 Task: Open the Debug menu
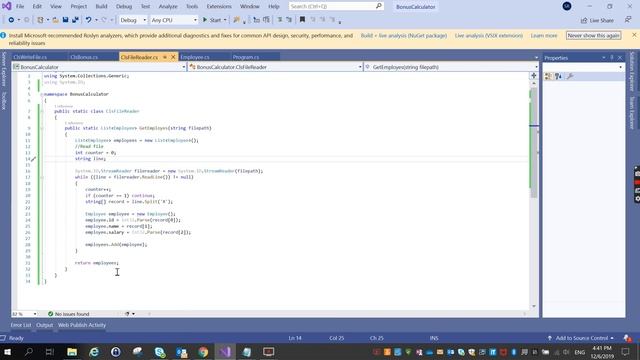coord(124,7)
